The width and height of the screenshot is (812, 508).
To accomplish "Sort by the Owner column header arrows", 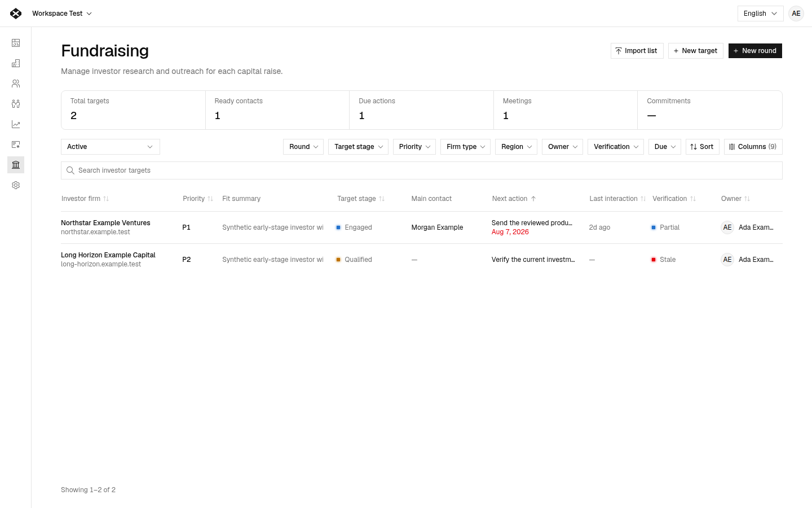I will click(x=747, y=199).
